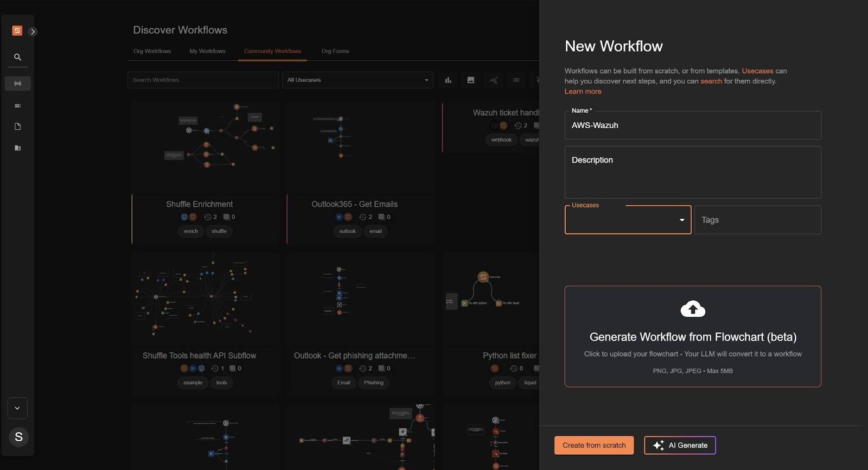The width and height of the screenshot is (868, 470).
Task: Open the Shuffle Tools health API Subflow thumbnail
Action: (x=205, y=297)
